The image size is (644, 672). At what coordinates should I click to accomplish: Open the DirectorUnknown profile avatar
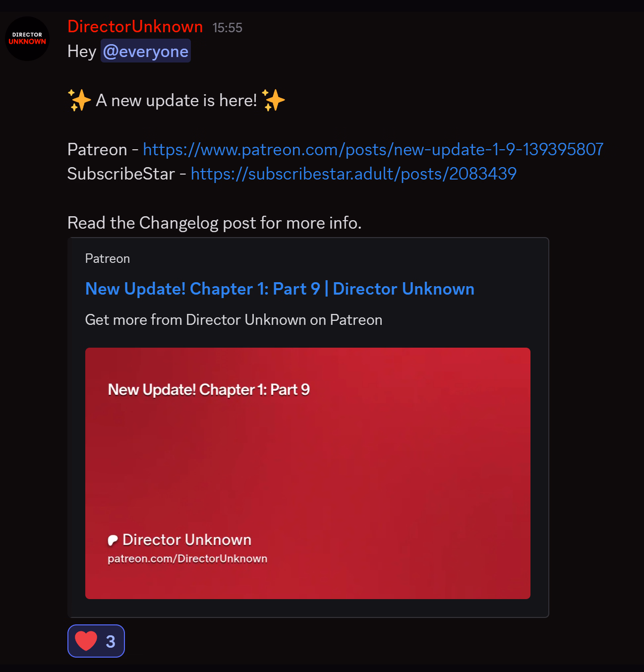27,39
